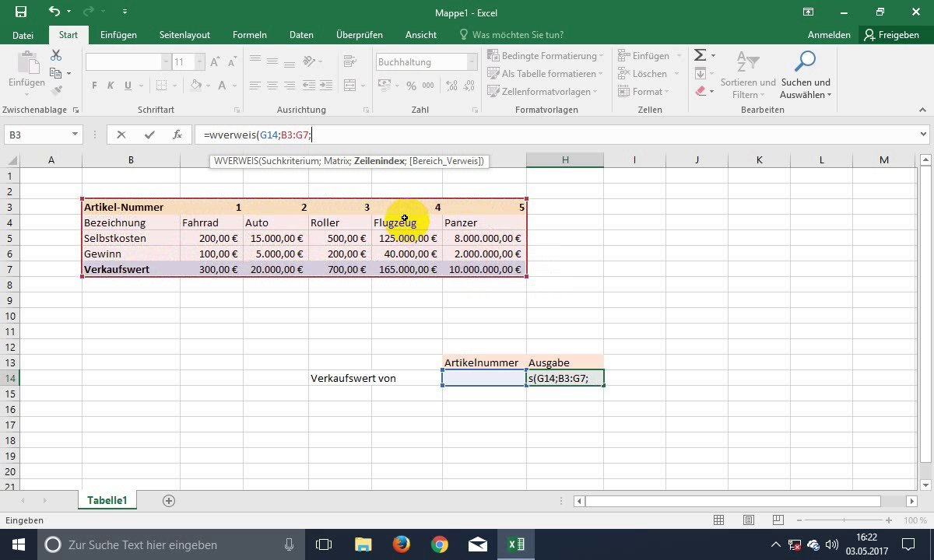Toggle align text left
This screenshot has height=560, width=934.
(255, 86)
